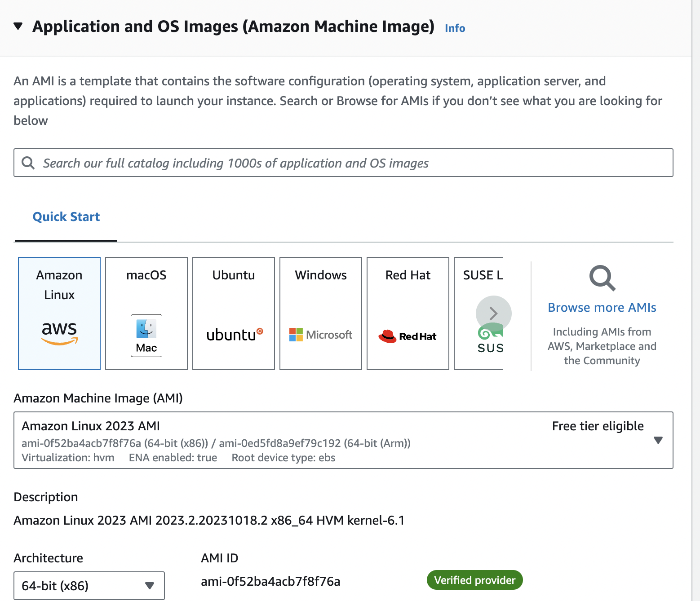Click the Red Hat logo icon

click(408, 336)
